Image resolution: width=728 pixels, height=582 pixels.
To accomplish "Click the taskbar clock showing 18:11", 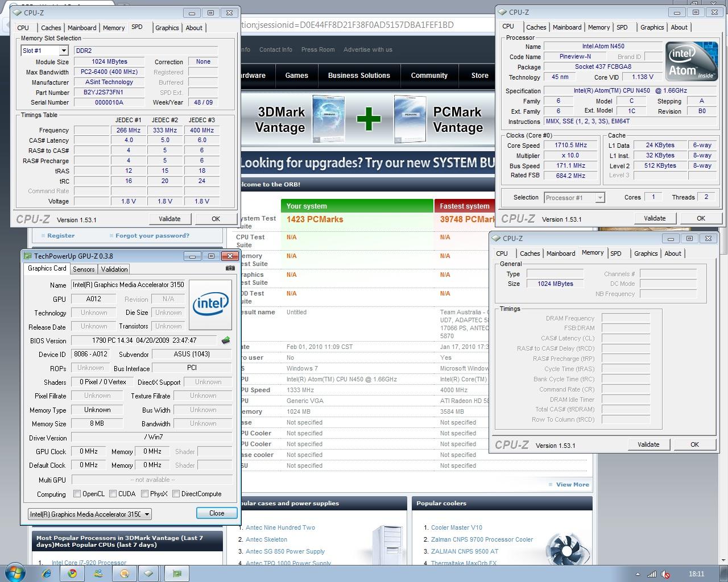I will pyautogui.click(x=696, y=574).
